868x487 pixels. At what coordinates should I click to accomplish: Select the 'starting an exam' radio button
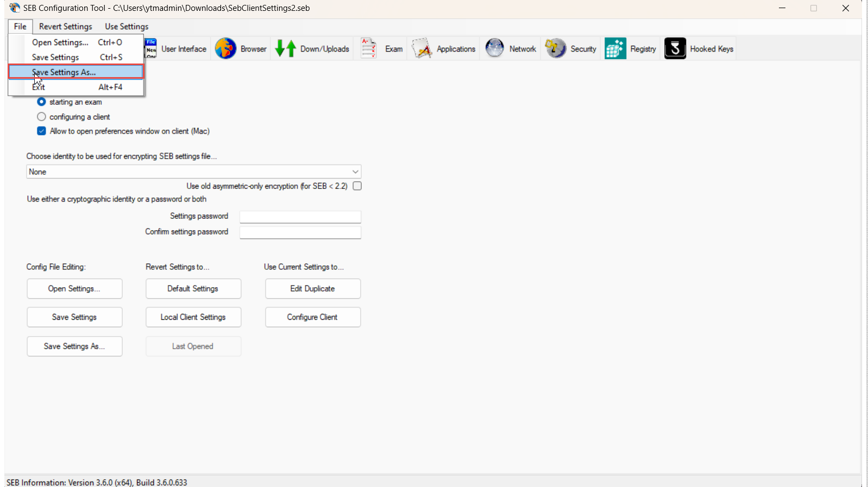click(41, 102)
